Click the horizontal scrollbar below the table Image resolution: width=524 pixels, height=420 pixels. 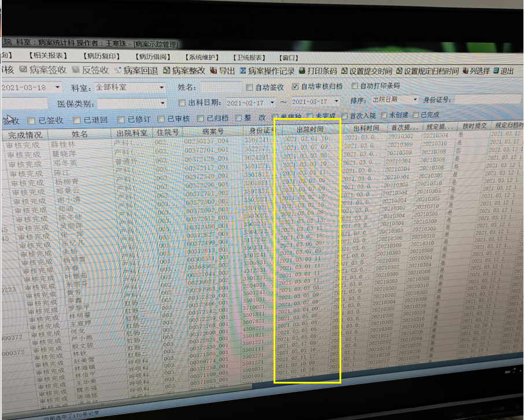coord(127,400)
